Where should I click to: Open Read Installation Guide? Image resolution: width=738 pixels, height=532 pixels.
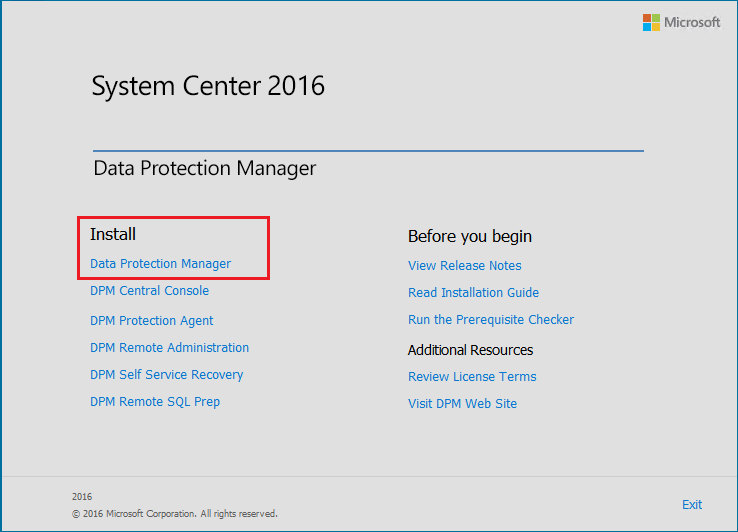(473, 292)
